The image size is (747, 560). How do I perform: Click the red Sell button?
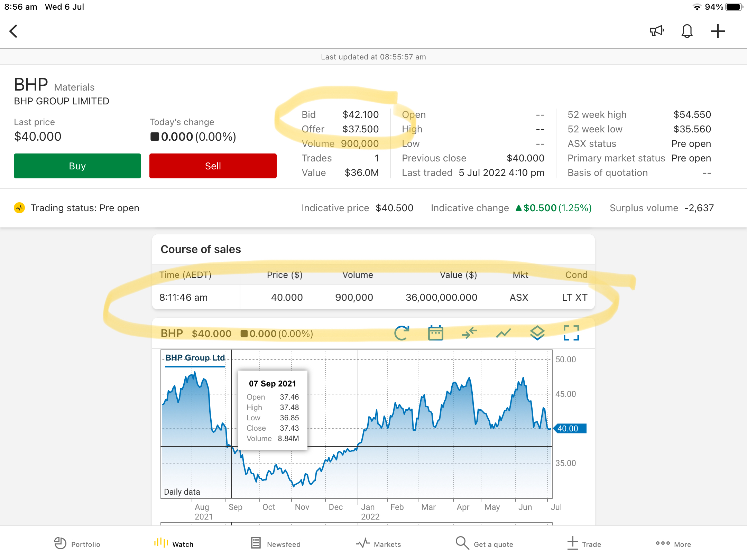pyautogui.click(x=213, y=166)
